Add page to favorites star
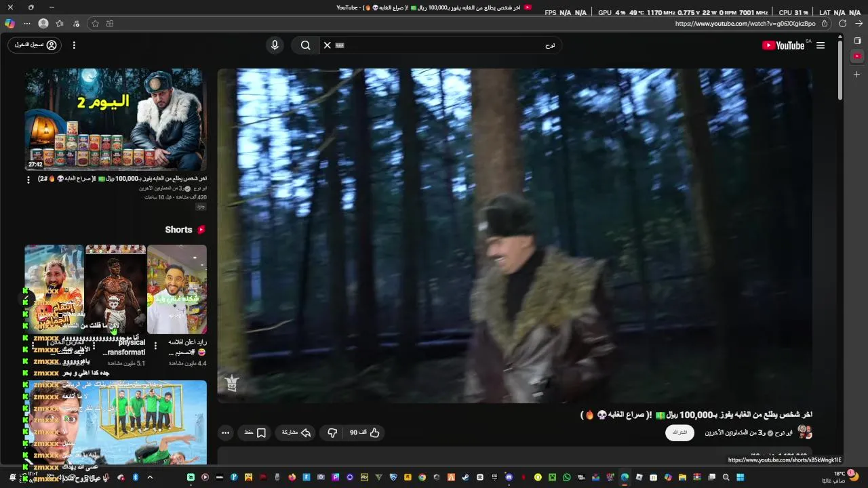 click(x=95, y=23)
